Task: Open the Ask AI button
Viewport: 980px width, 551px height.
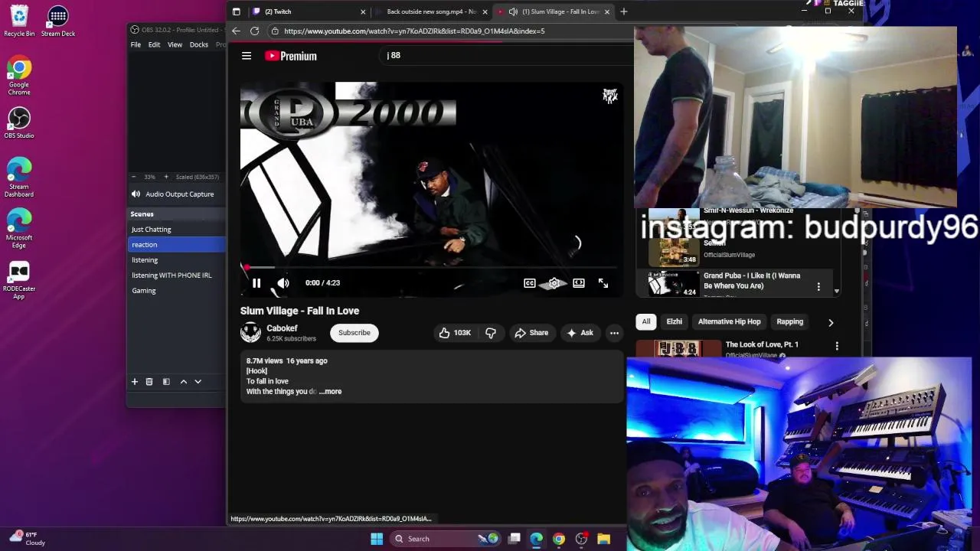Action: click(580, 333)
